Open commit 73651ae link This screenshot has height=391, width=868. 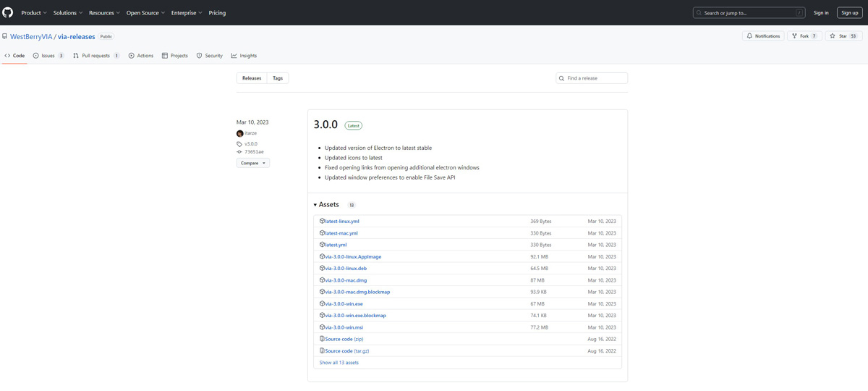click(x=254, y=152)
